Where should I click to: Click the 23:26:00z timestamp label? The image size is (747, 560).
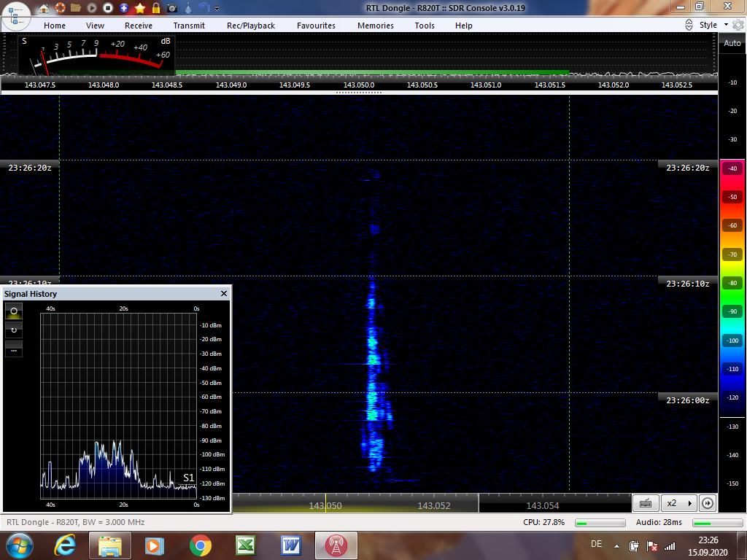[688, 400]
